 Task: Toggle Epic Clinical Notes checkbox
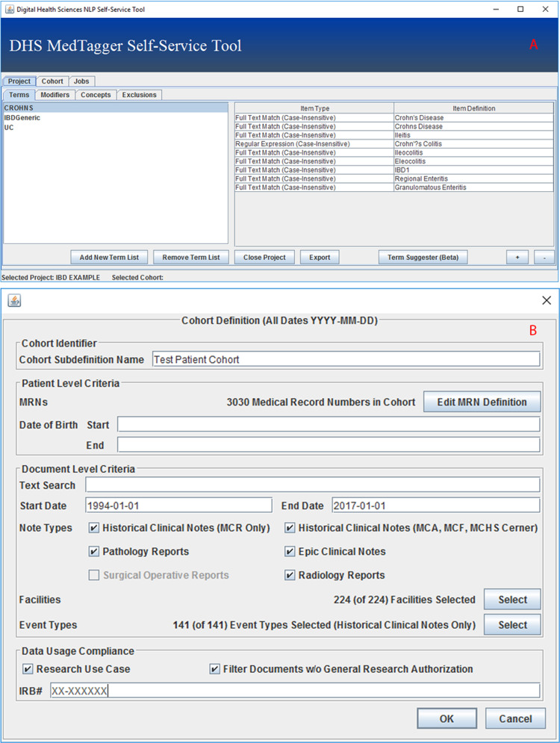pos(290,552)
